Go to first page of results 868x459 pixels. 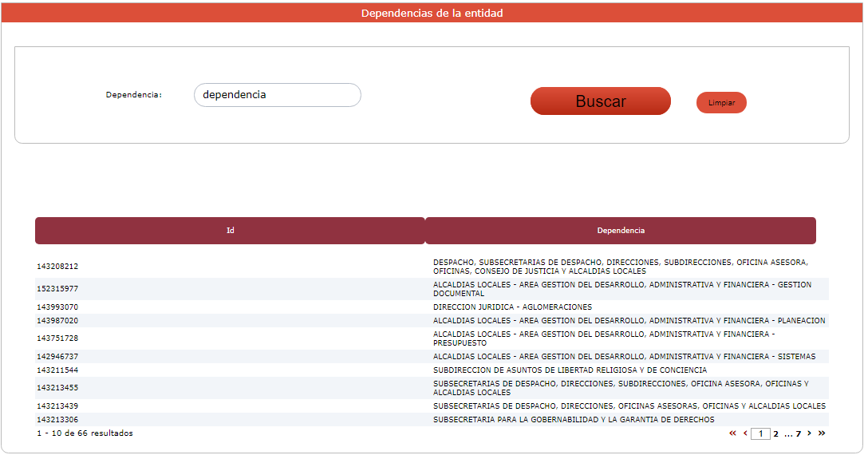tap(732, 433)
